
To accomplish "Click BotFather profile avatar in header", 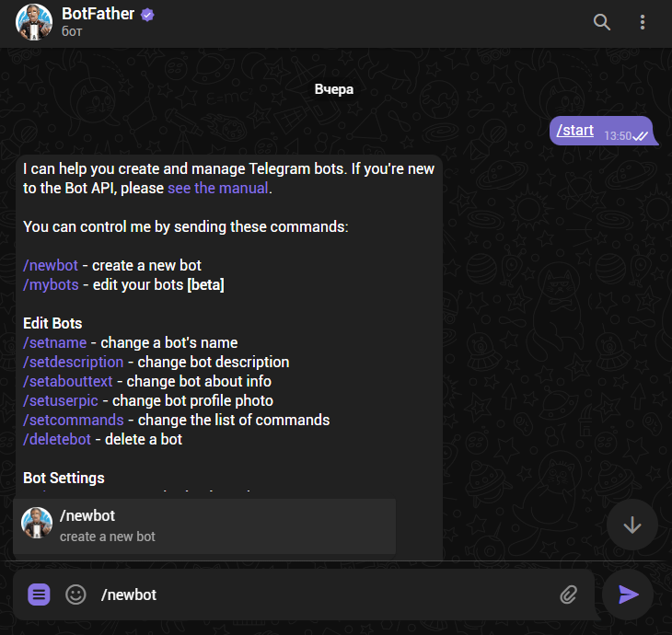I will [x=34, y=22].
